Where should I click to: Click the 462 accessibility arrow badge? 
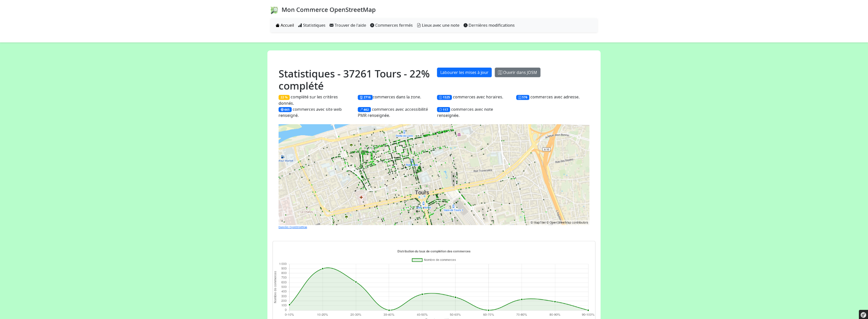click(x=364, y=110)
